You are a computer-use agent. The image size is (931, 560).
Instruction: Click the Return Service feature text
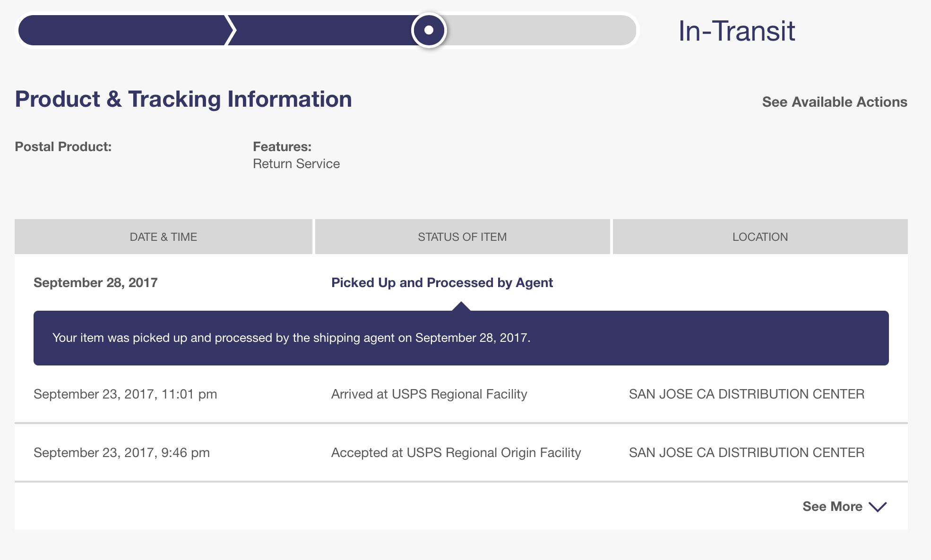pyautogui.click(x=296, y=163)
